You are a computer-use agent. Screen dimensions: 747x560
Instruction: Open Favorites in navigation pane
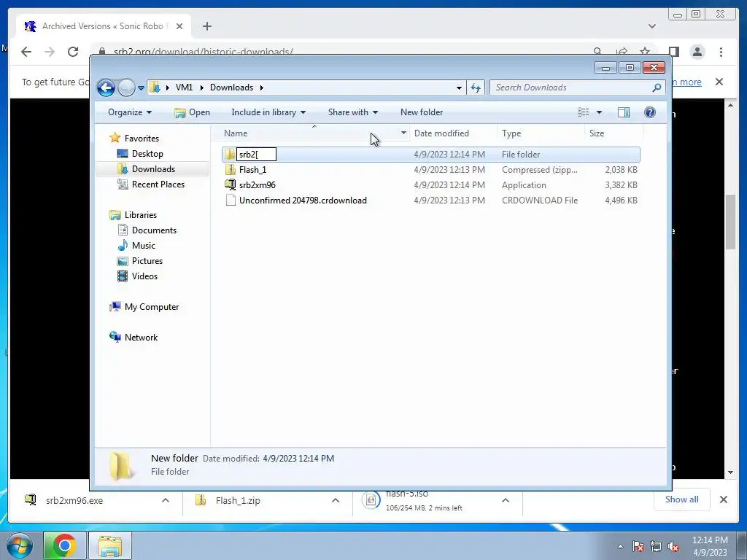(x=142, y=138)
